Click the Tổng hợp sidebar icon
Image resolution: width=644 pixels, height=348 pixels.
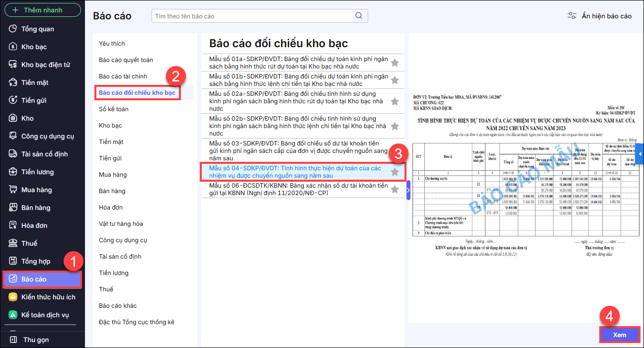[x=13, y=261]
